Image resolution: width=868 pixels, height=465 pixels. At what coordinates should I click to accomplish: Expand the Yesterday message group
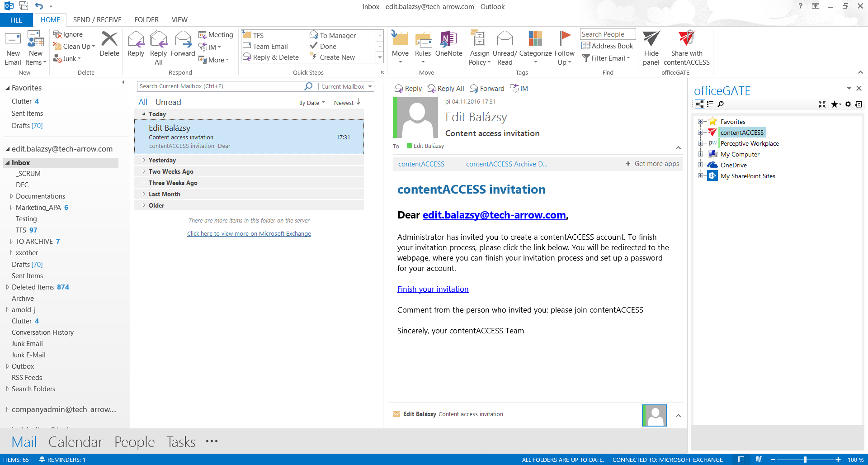(x=144, y=160)
